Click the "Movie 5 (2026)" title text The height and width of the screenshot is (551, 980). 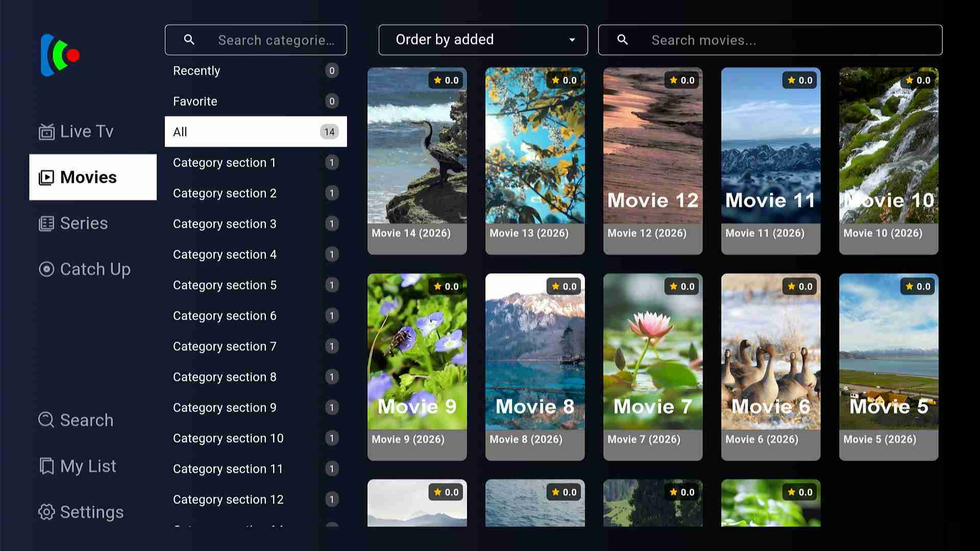879,439
